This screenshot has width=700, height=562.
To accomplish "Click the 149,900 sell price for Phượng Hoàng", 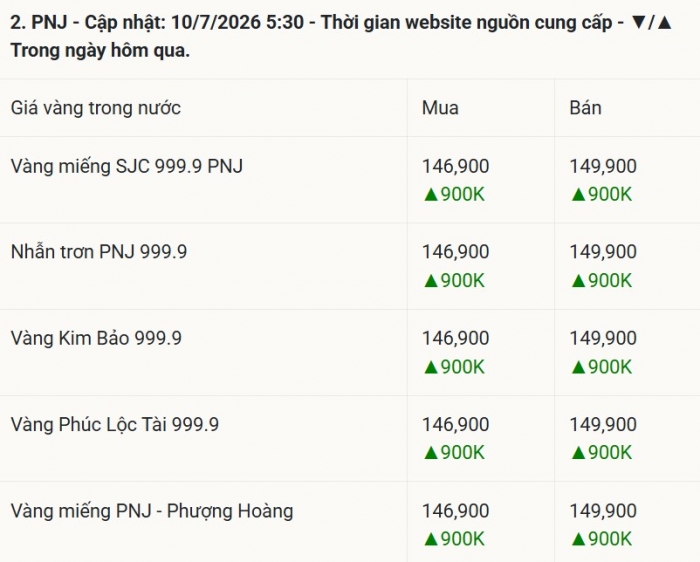I will click(603, 511).
